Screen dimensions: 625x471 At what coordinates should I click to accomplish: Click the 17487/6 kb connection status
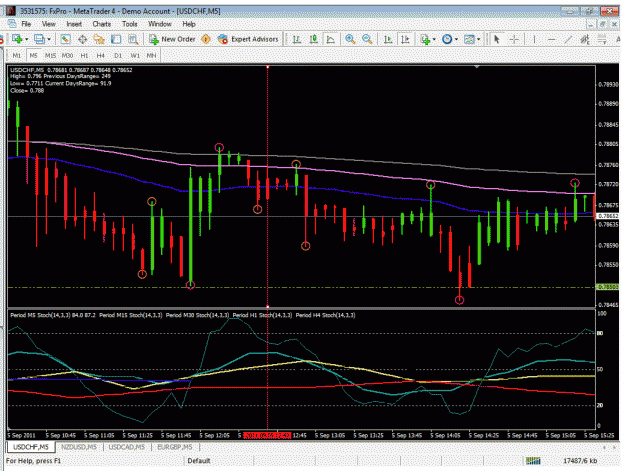tap(580, 461)
